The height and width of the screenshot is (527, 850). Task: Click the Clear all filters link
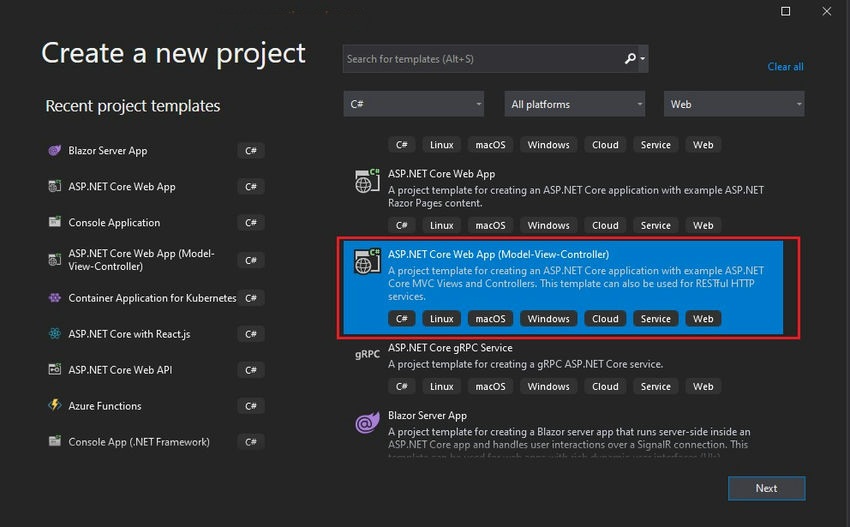[785, 67]
